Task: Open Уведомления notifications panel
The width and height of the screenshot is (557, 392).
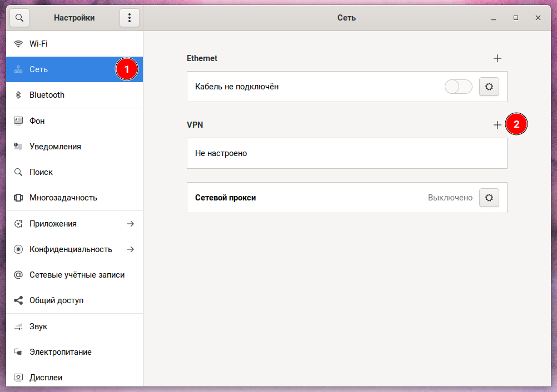Action: [55, 147]
